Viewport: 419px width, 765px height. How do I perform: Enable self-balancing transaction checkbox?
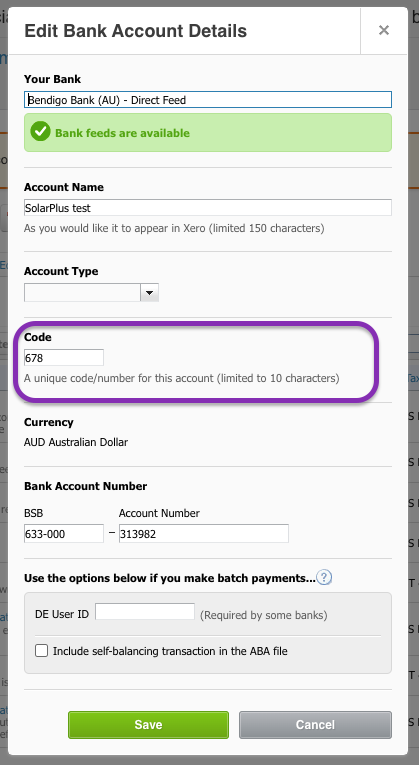41,650
